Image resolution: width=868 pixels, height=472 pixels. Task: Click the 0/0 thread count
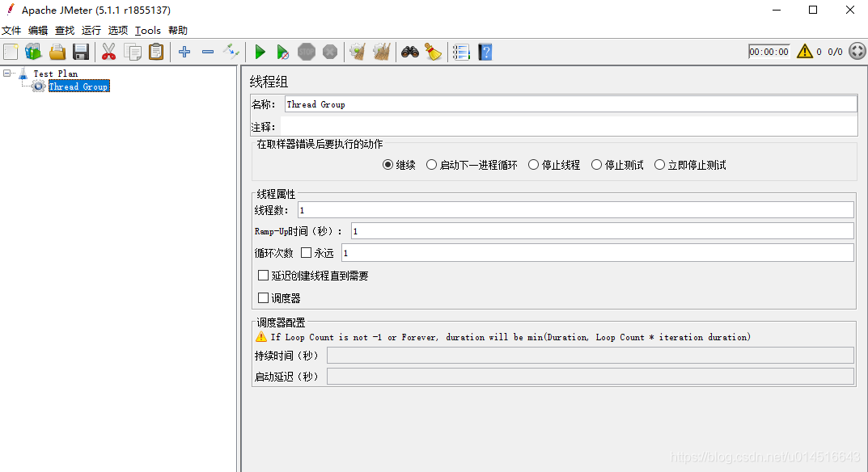coord(835,52)
